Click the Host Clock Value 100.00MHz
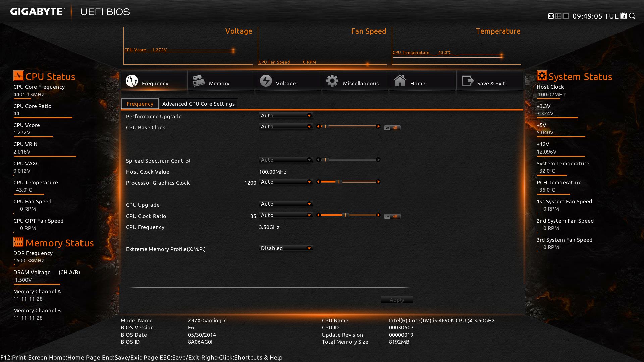 coord(273,172)
